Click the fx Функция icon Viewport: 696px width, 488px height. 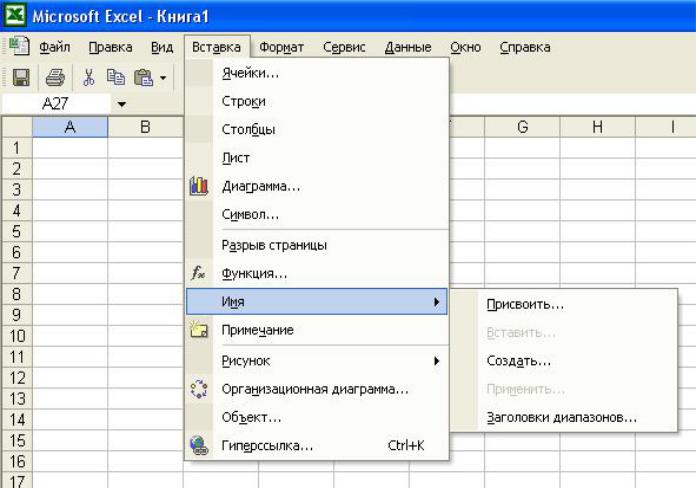click(198, 273)
